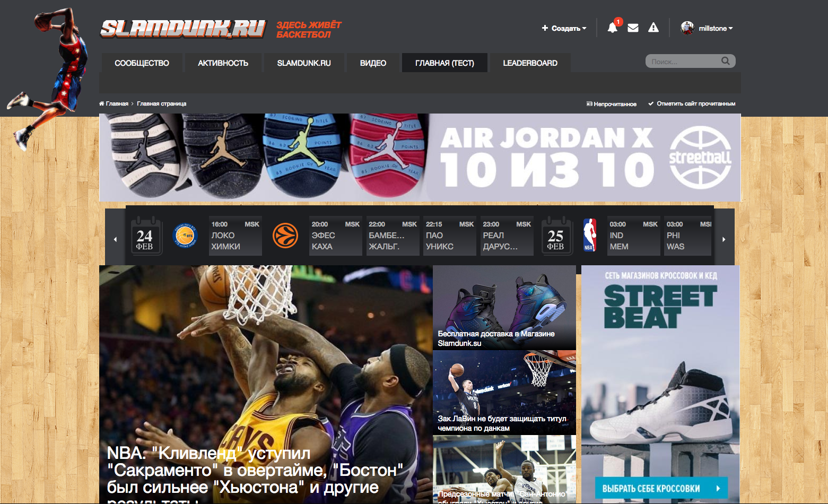Screen dimensions: 828x504
Task: Click the streetball logo on the banner
Action: point(700,158)
